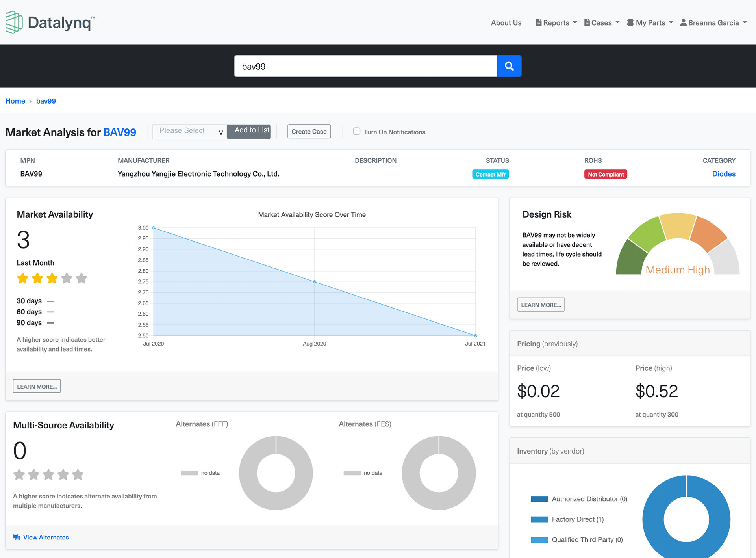Viewport: 756px width, 558px height.
Task: Click the Factory Direct legend swatch
Action: tap(539, 519)
